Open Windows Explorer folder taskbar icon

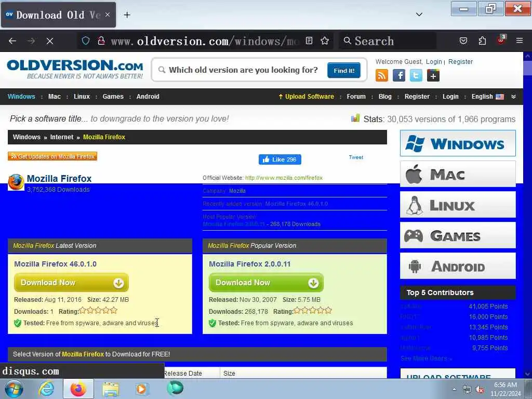click(111, 389)
